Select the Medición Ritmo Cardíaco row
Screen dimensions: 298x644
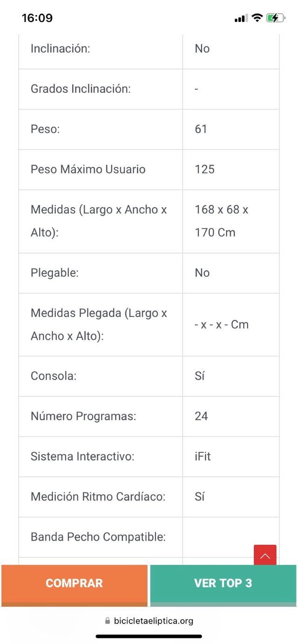[149, 497]
